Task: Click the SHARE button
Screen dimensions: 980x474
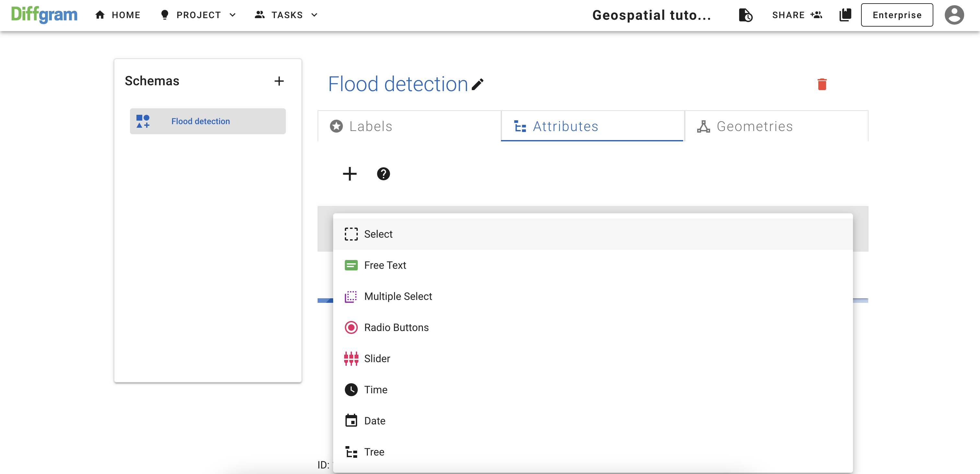Action: coord(797,15)
